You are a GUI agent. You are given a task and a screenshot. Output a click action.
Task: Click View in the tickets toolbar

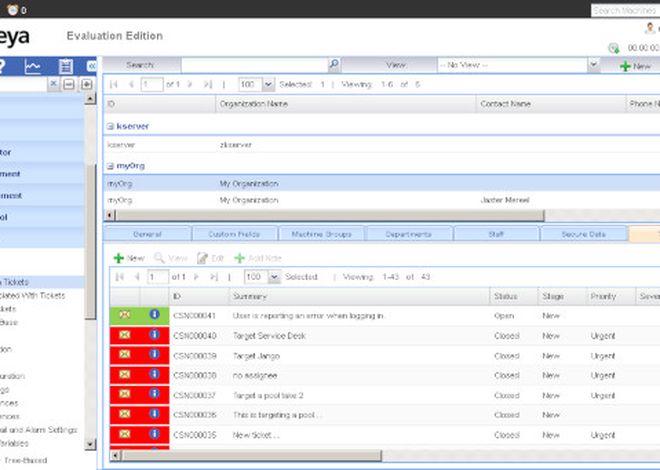click(171, 258)
